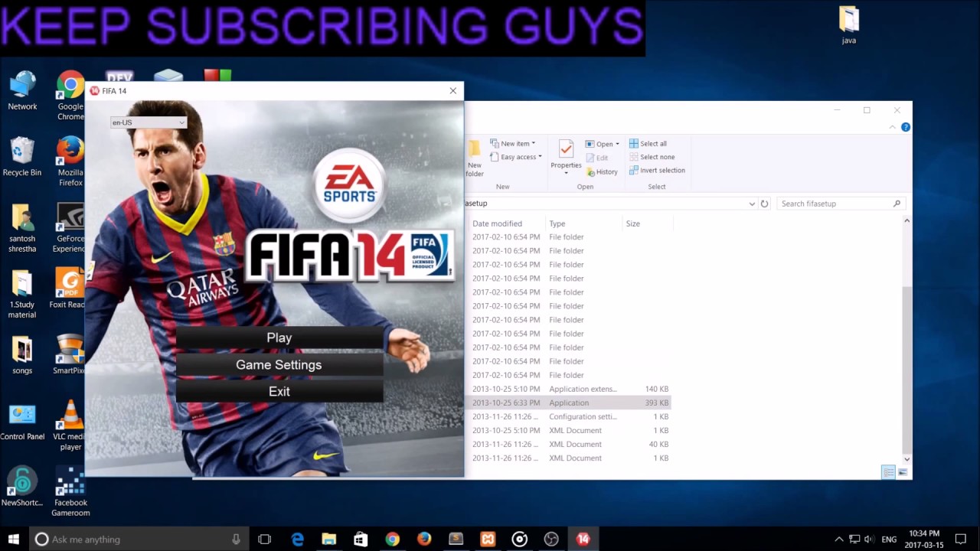Click History in the Open group
The image size is (980, 551).
[x=603, y=171]
